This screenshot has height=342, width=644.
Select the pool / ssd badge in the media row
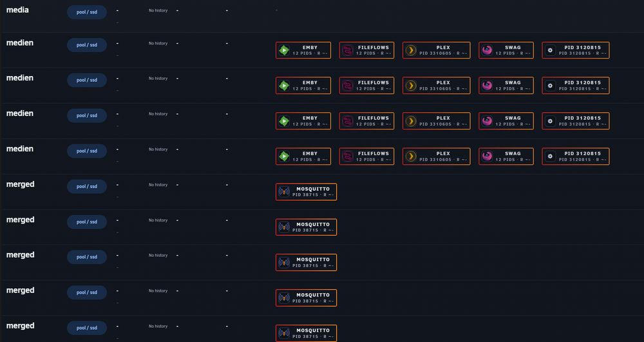[87, 12]
